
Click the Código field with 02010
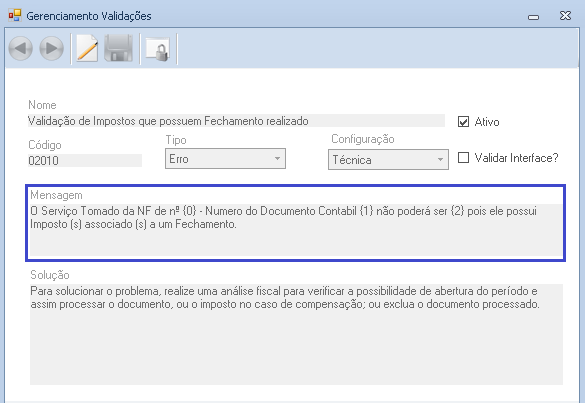[x=85, y=160]
